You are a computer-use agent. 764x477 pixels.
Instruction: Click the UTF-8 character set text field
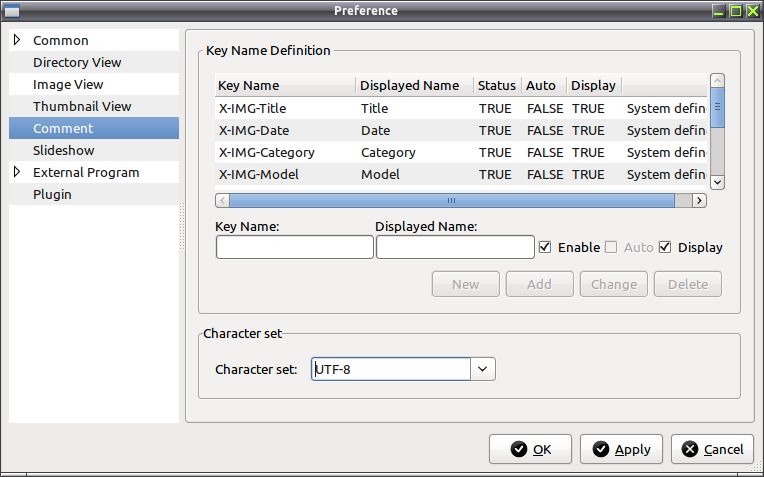tap(391, 369)
